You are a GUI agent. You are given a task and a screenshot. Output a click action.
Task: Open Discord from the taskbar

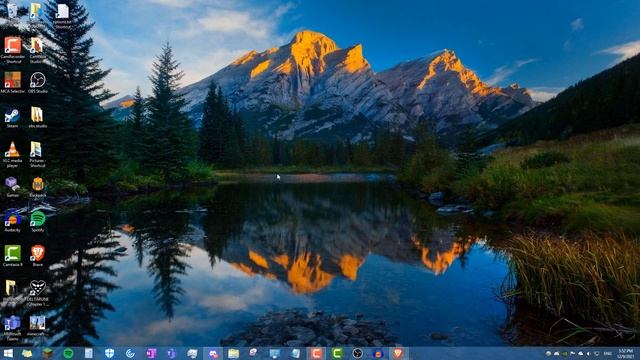(213, 353)
